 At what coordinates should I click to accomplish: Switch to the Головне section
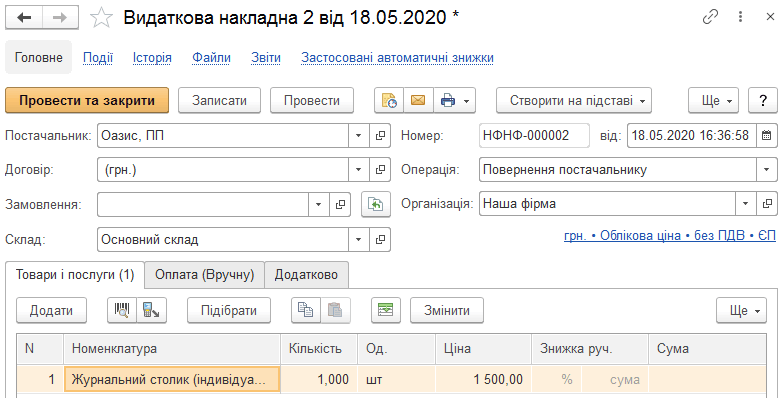pyautogui.click(x=39, y=58)
